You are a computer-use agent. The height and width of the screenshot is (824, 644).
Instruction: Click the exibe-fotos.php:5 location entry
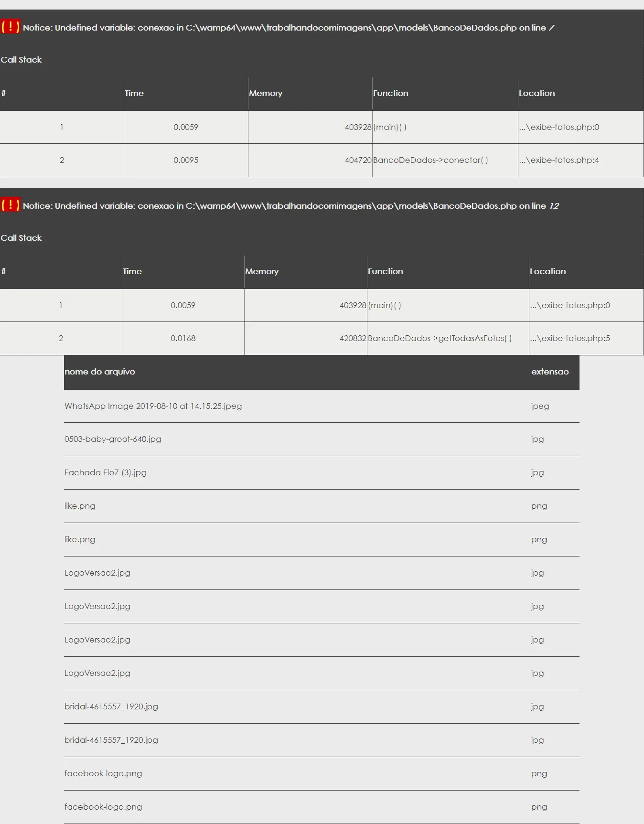click(x=570, y=338)
